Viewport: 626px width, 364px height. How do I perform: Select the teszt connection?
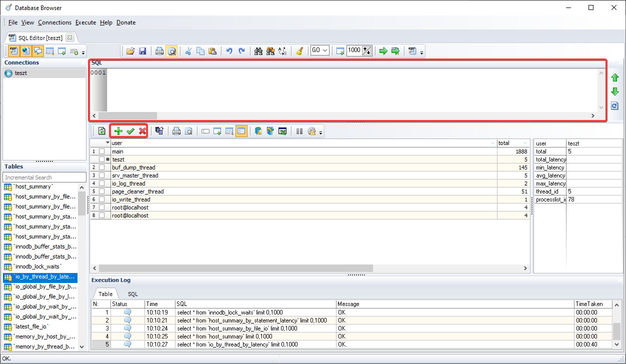click(21, 73)
